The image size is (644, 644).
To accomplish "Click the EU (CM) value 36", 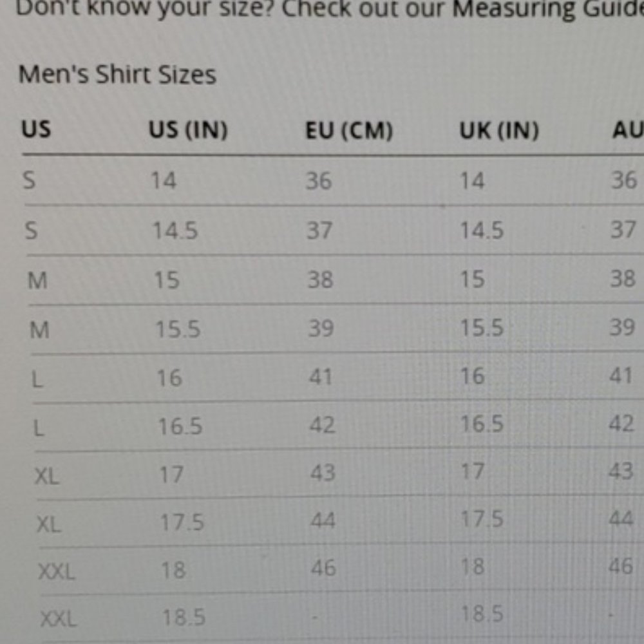I will (319, 181).
